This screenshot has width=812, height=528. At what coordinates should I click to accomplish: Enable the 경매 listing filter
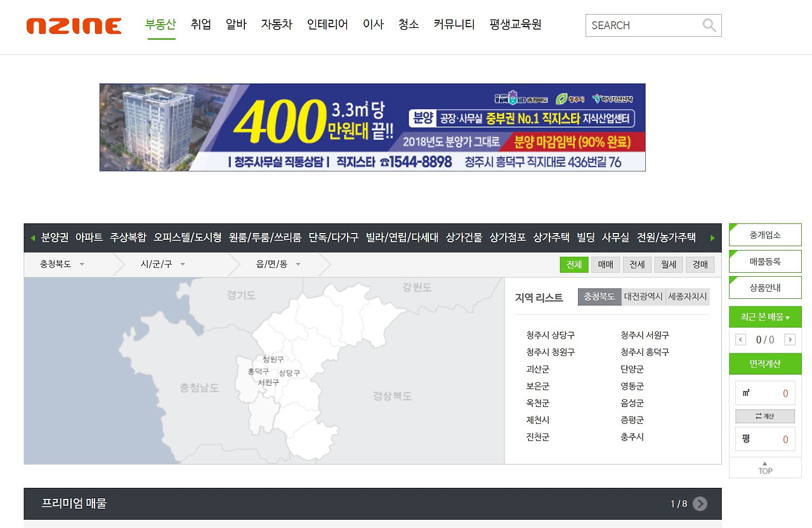(x=700, y=265)
